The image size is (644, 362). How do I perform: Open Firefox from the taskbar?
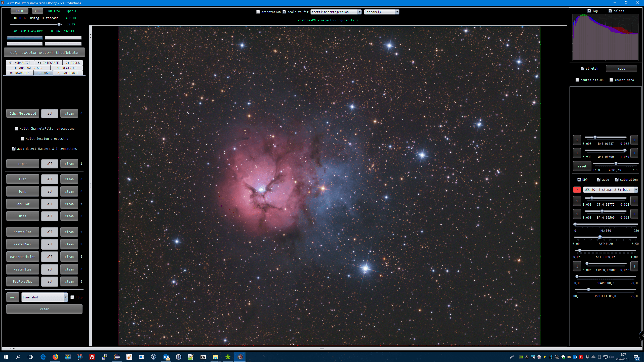click(x=55, y=357)
